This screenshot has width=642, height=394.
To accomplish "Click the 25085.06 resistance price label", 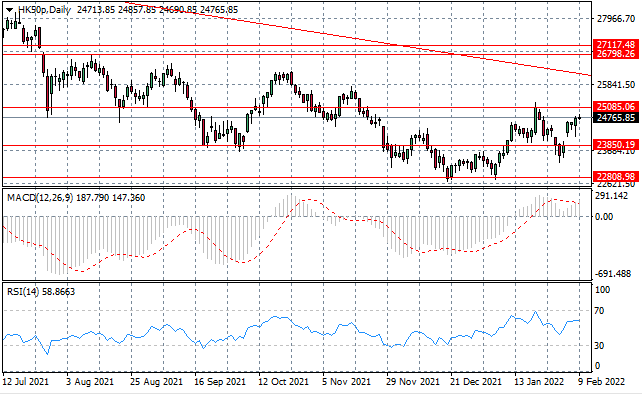I will tap(616, 107).
